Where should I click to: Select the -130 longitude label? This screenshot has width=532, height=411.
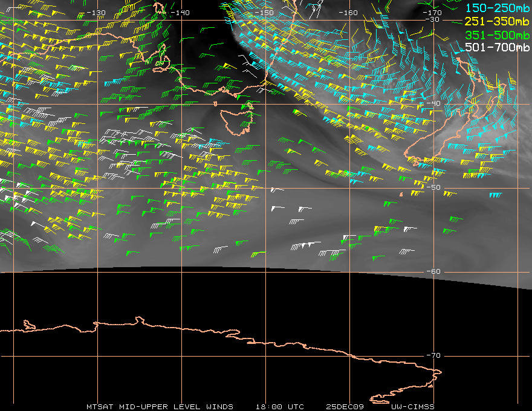pos(96,13)
